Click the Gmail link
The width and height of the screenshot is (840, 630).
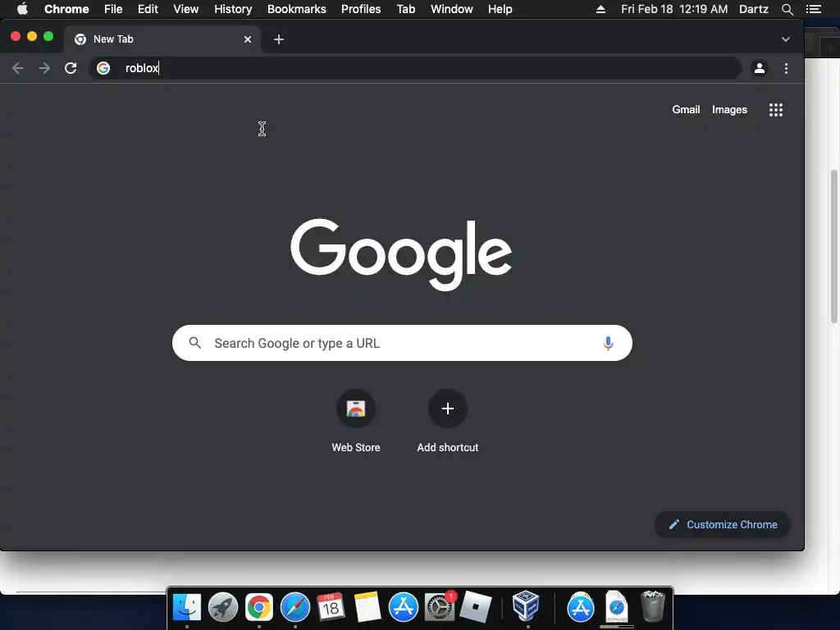point(686,109)
